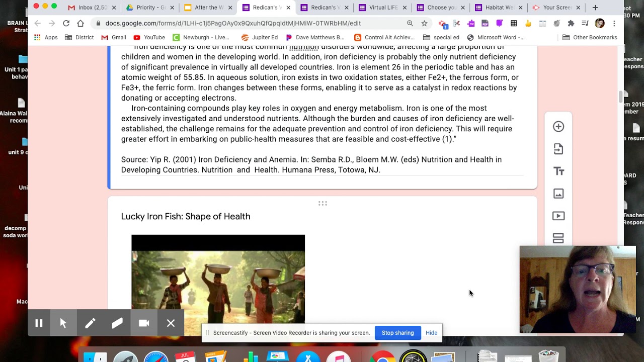Open the Jupiter Ed bookmark
644x362 pixels.
(260, 37)
